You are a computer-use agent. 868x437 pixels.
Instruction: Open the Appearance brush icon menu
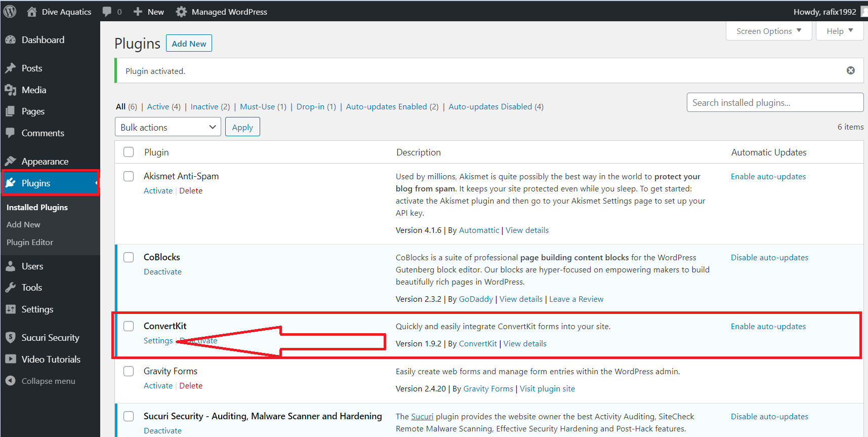click(x=11, y=161)
